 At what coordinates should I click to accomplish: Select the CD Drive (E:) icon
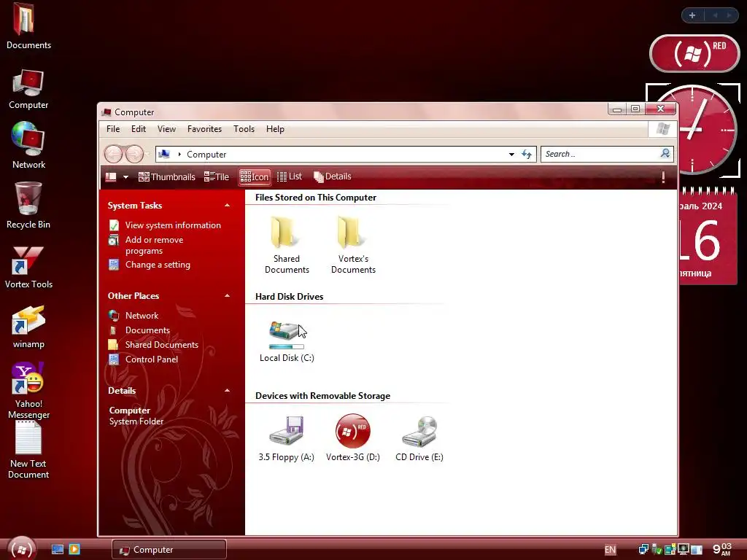[419, 439]
